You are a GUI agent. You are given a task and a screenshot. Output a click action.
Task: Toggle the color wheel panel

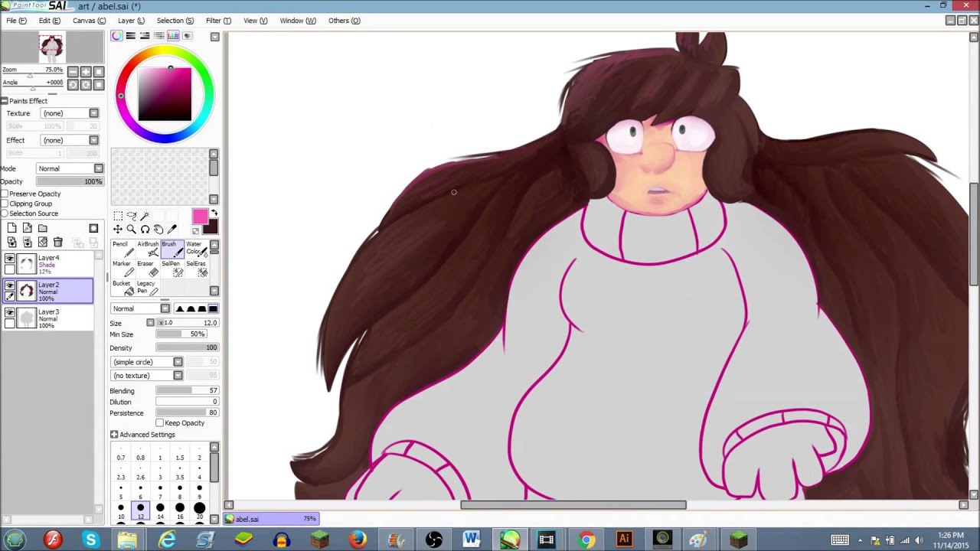click(116, 35)
